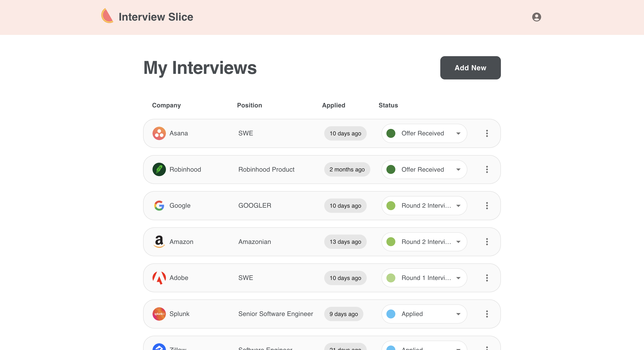Click the Google G logo

(159, 205)
